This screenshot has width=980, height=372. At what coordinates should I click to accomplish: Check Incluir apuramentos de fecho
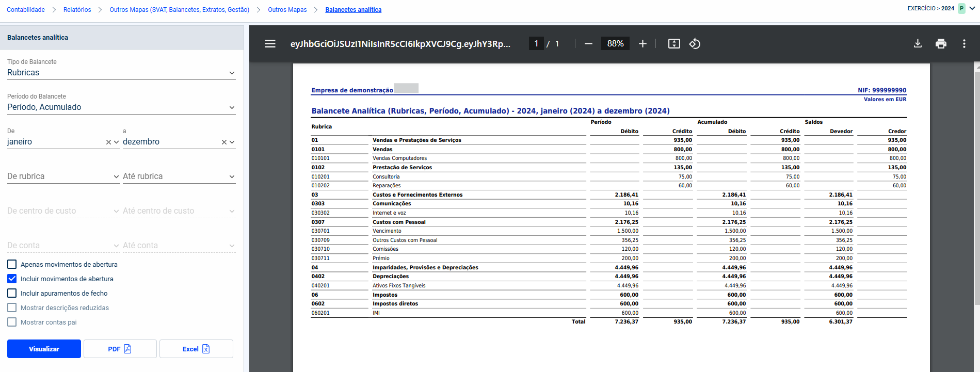pyautogui.click(x=12, y=293)
